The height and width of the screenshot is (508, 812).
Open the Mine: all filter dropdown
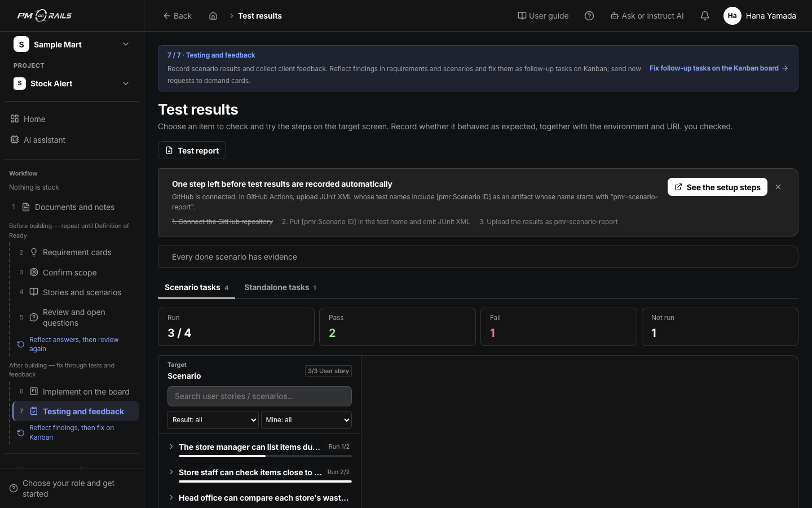(306, 420)
